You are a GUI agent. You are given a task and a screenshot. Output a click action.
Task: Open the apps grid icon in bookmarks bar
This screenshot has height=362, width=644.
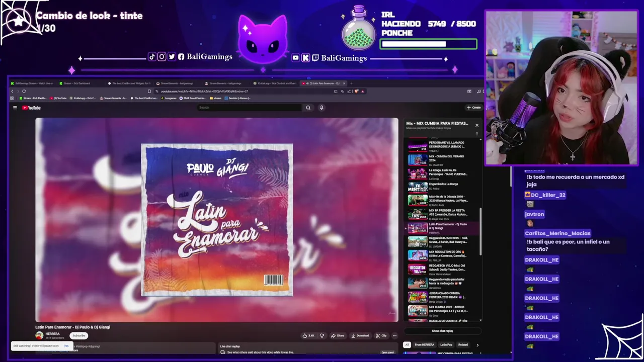pyautogui.click(x=12, y=98)
